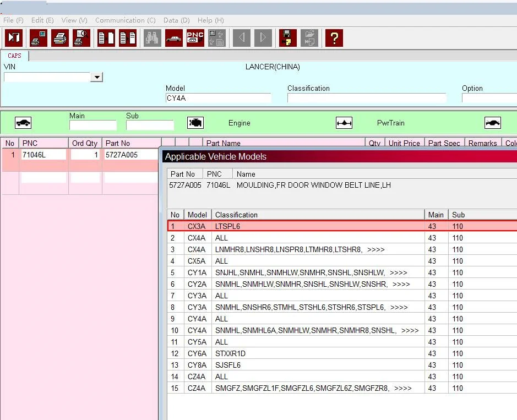Click the Classification input field

pyautogui.click(x=366, y=99)
